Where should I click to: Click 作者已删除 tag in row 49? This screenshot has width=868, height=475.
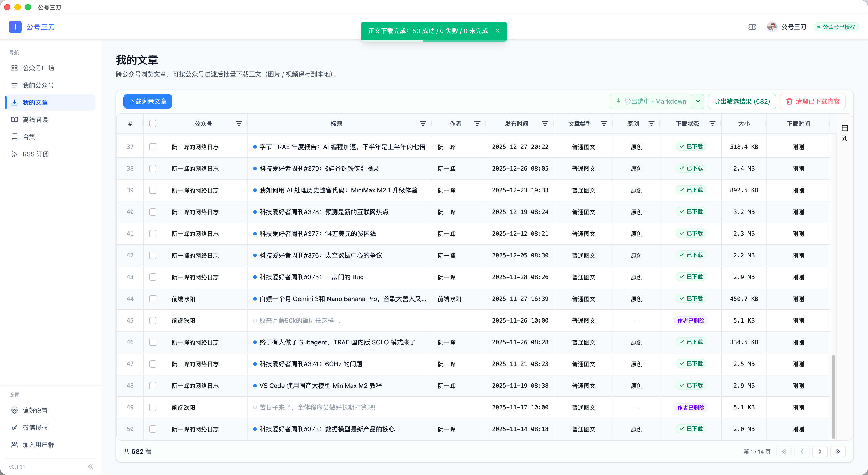[691, 407]
